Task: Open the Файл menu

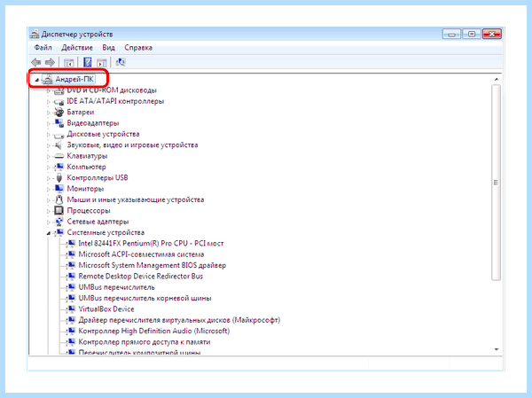Action: [43, 48]
